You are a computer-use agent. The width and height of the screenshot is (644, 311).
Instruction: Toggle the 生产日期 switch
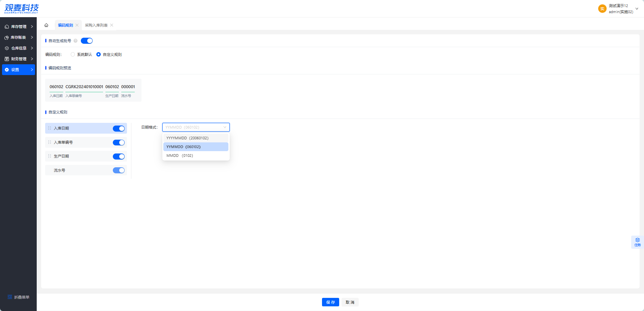click(x=119, y=157)
